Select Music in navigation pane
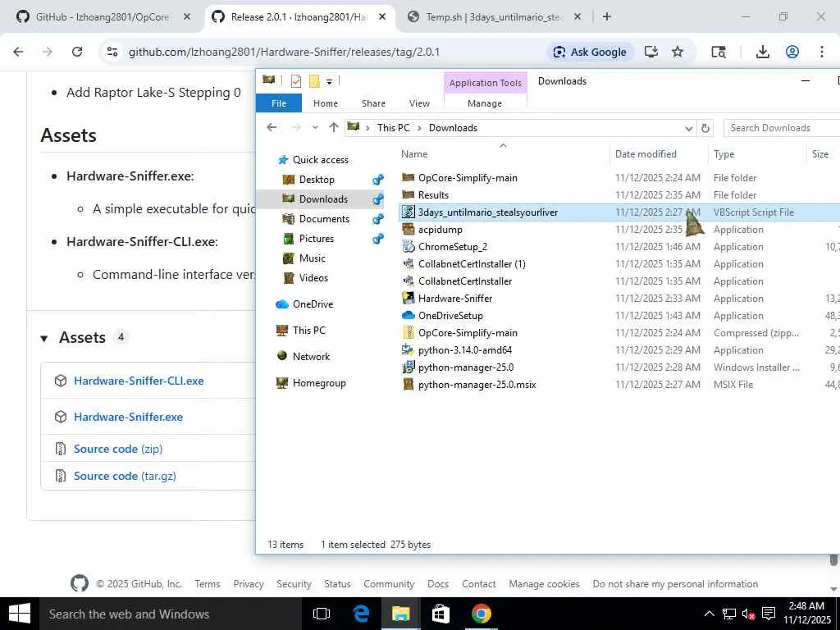This screenshot has width=840, height=630. (x=312, y=258)
